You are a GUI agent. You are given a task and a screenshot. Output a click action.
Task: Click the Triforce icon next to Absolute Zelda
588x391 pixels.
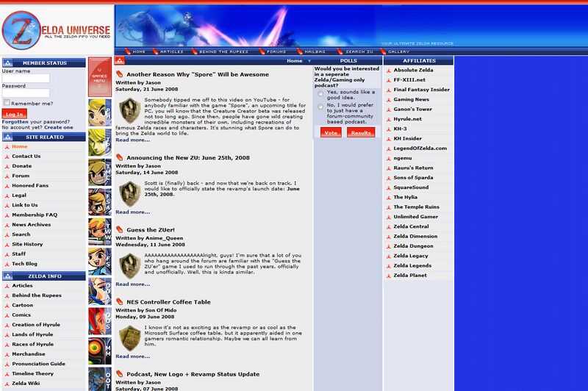(x=387, y=71)
